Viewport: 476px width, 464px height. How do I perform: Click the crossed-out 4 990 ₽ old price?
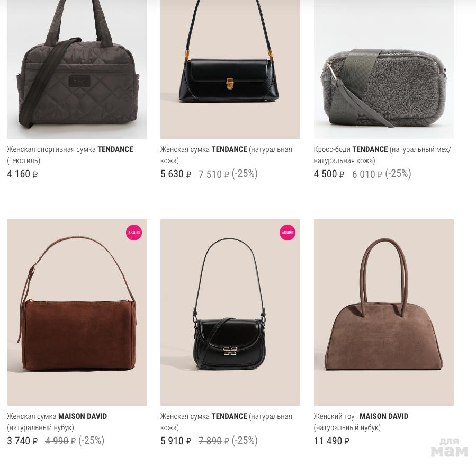pos(60,441)
